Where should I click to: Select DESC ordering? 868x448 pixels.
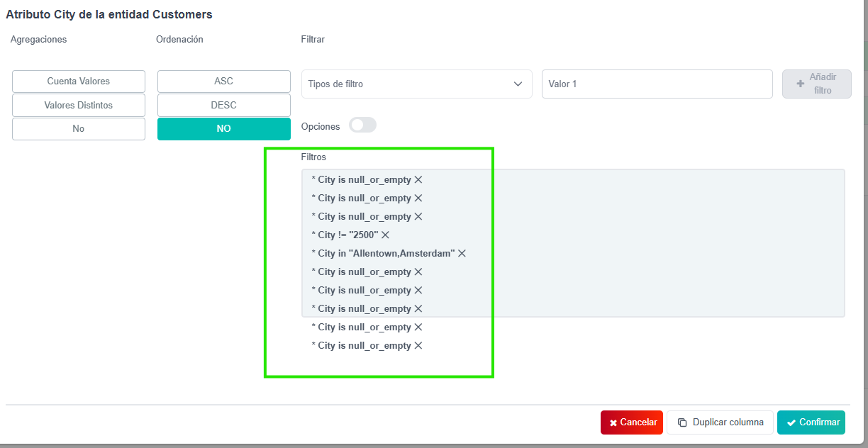223,105
